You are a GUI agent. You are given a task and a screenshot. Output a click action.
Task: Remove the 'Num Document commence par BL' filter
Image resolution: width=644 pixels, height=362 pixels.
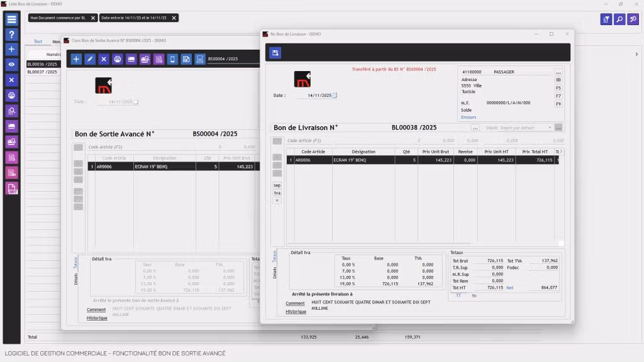tap(93, 18)
